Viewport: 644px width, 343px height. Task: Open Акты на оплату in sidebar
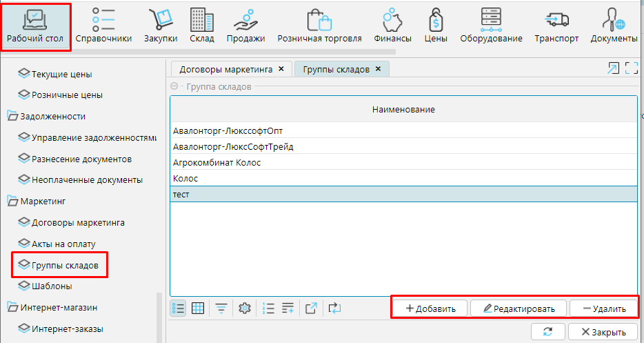click(x=63, y=244)
